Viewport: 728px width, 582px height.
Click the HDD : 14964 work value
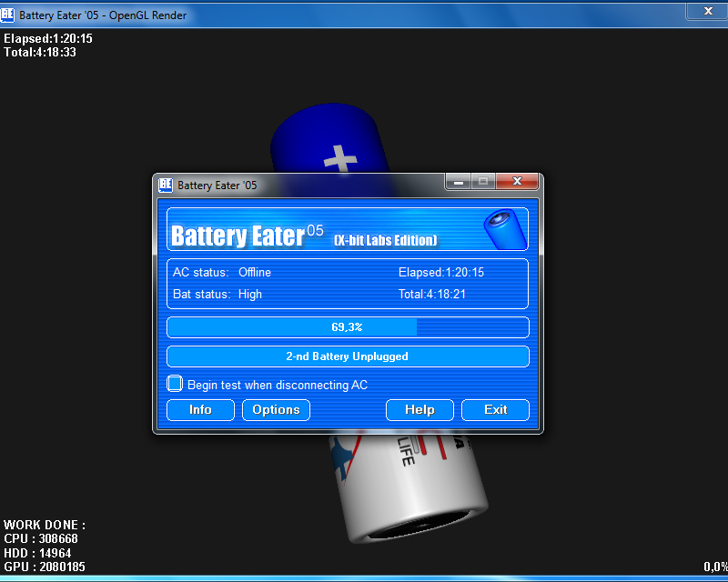pos(37,553)
